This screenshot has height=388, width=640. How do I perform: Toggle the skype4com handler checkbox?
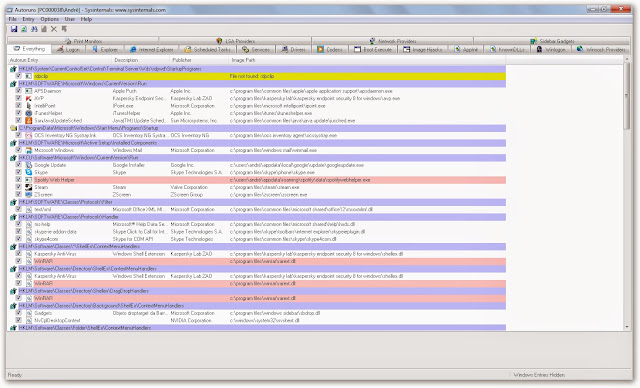(18, 239)
